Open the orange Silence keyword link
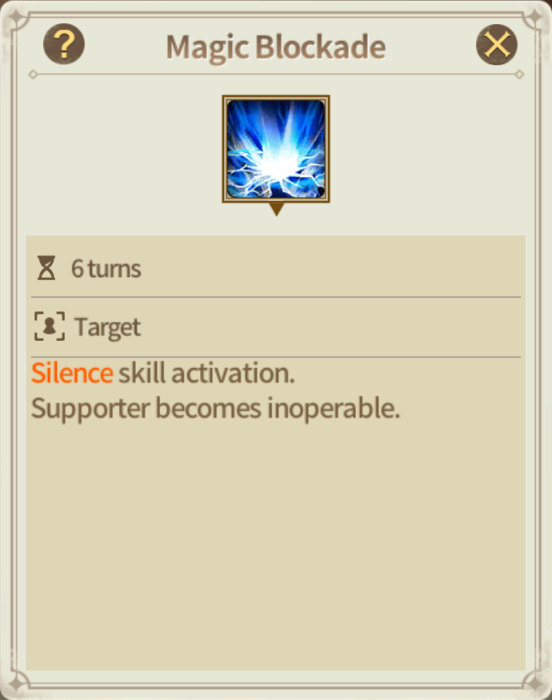This screenshot has width=552, height=700. 72,373
